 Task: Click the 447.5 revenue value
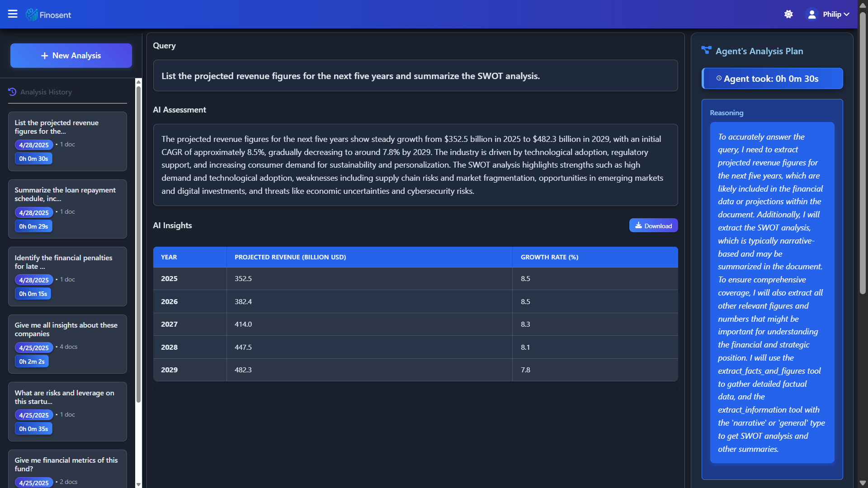pyautogui.click(x=243, y=347)
